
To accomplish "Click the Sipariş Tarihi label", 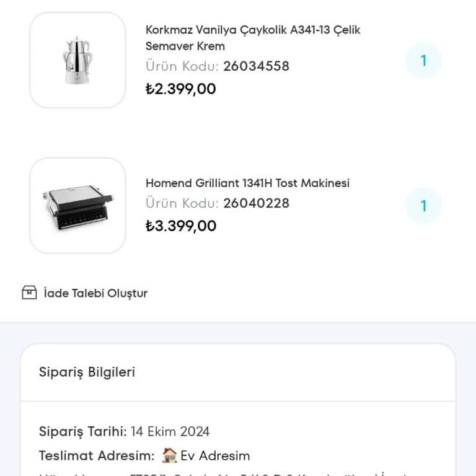I will (x=82, y=431).
